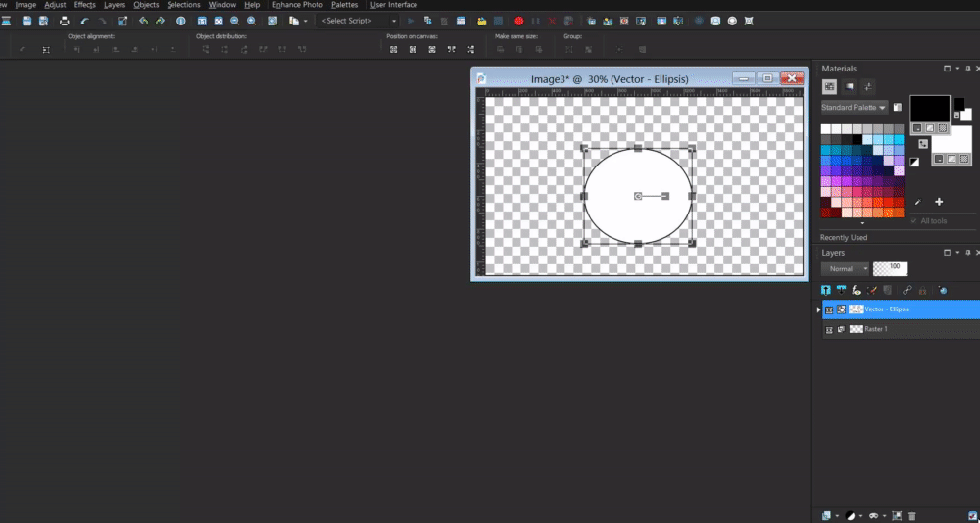
Task: Select the eyedropper tool in Materials panel
Action: pos(918,202)
